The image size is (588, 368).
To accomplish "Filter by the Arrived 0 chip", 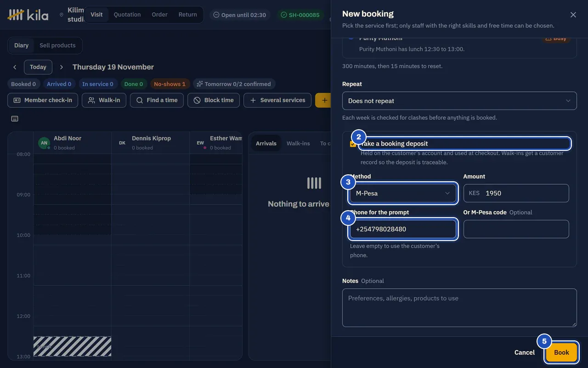I will [59, 84].
